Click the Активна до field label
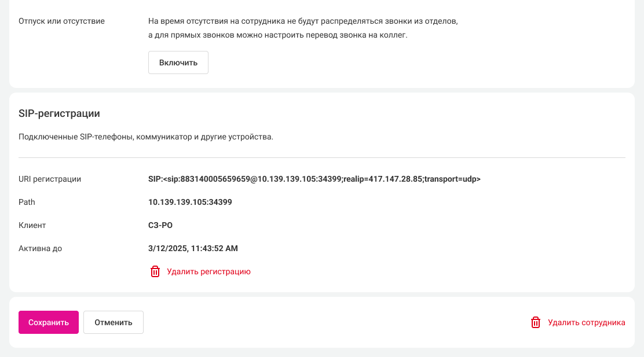Screen dimensions: 644x357 tap(41, 248)
